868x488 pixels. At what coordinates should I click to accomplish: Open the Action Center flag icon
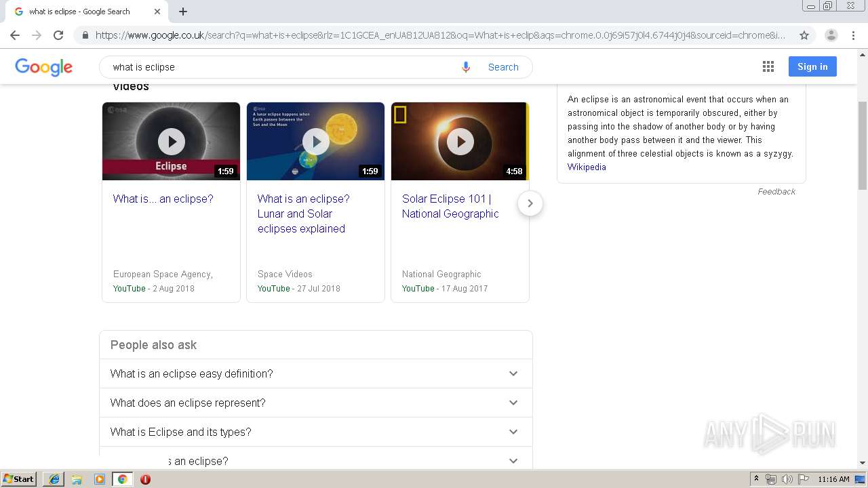804,479
